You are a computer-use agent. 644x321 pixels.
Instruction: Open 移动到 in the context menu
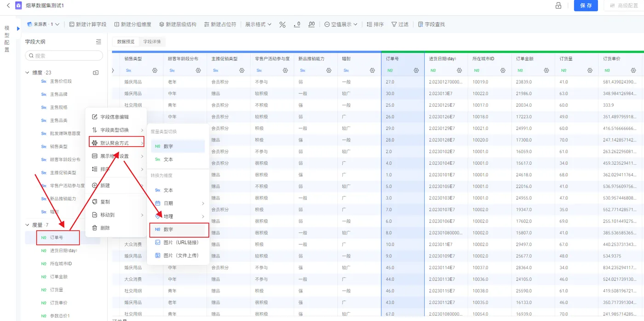tap(116, 215)
